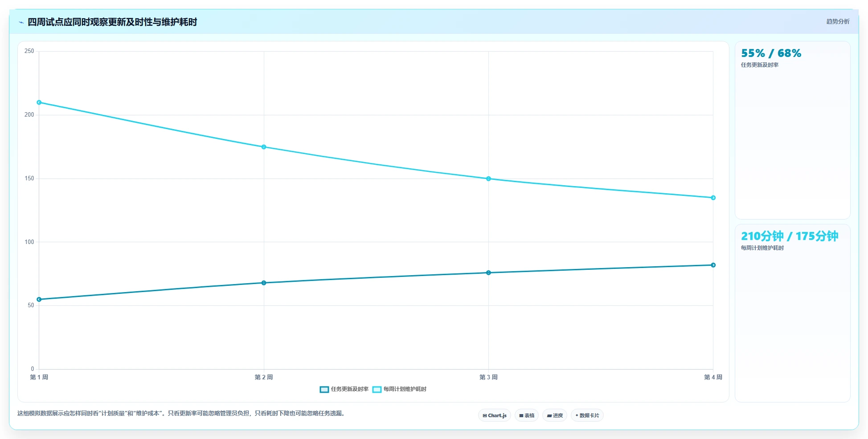
Task: Click the 200 y-axis tick label
Action: pos(29,115)
